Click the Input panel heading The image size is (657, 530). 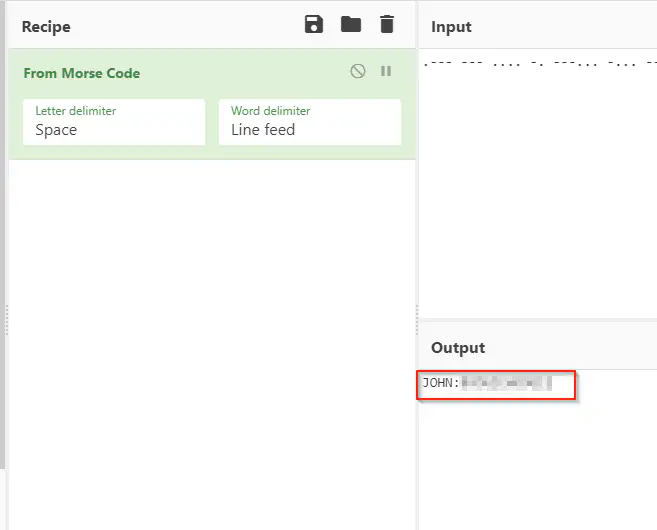tap(451, 27)
